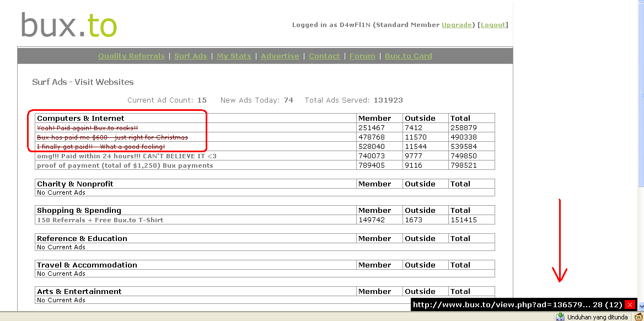Click outside count 7412

(x=414, y=128)
